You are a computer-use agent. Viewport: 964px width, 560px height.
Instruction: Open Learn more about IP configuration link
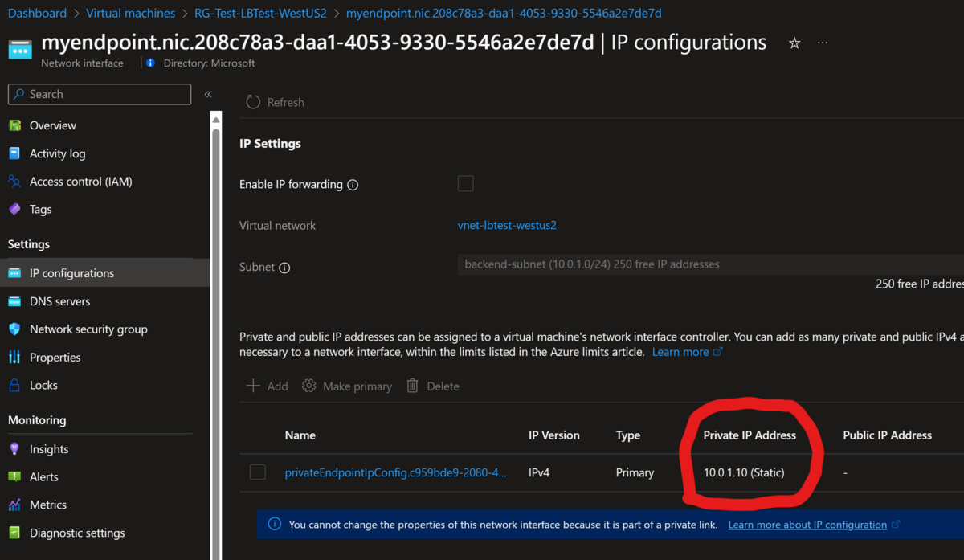click(x=814, y=525)
